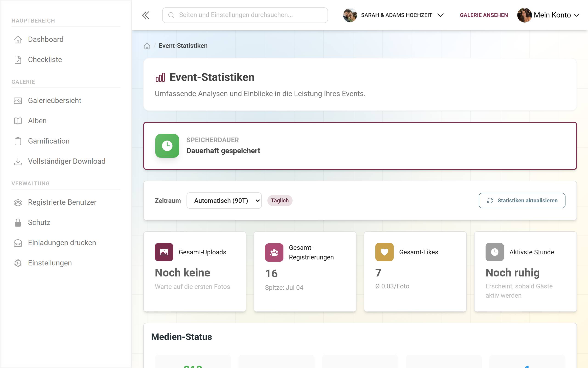Click the Warte auf die ersten Fotos text
The width and height of the screenshot is (588, 368).
tap(192, 287)
